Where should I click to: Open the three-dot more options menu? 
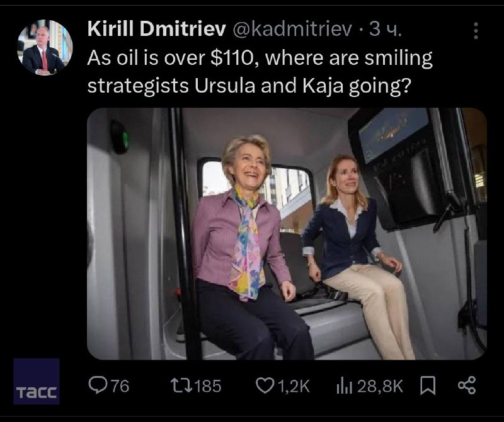click(x=476, y=30)
